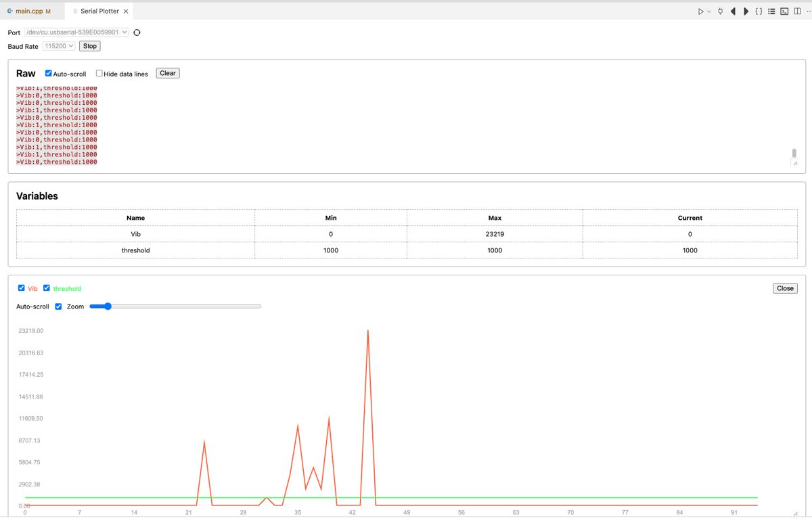Open the Port selection dropdown
812x521 pixels.
tap(76, 32)
